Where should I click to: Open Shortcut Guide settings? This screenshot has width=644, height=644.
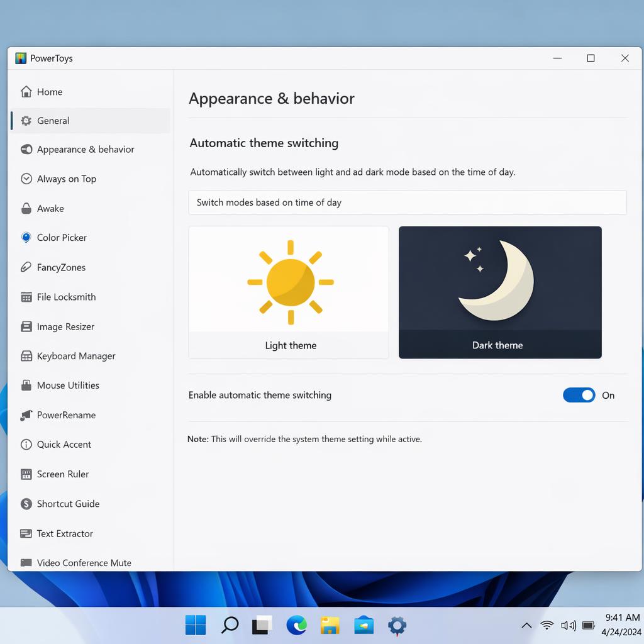(68, 504)
